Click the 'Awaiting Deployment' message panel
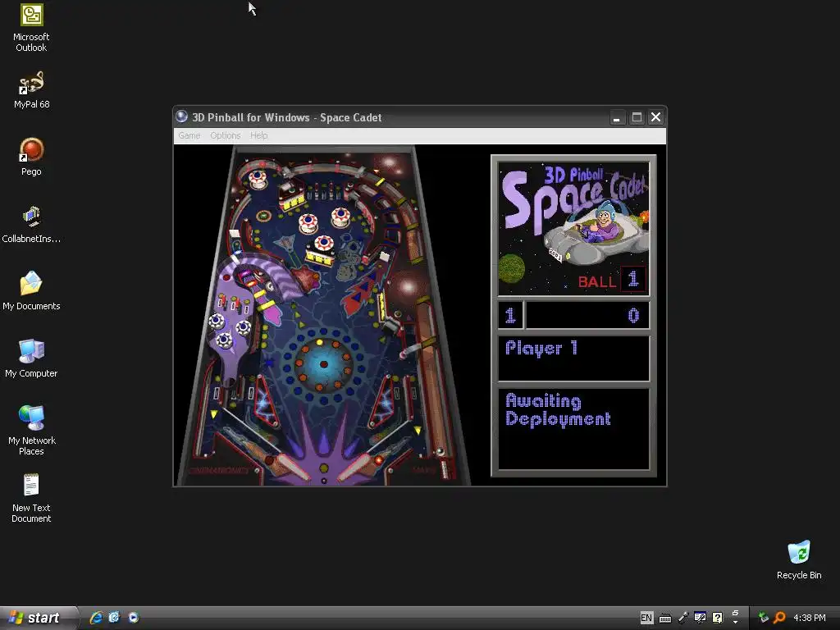840x630 pixels. click(573, 429)
